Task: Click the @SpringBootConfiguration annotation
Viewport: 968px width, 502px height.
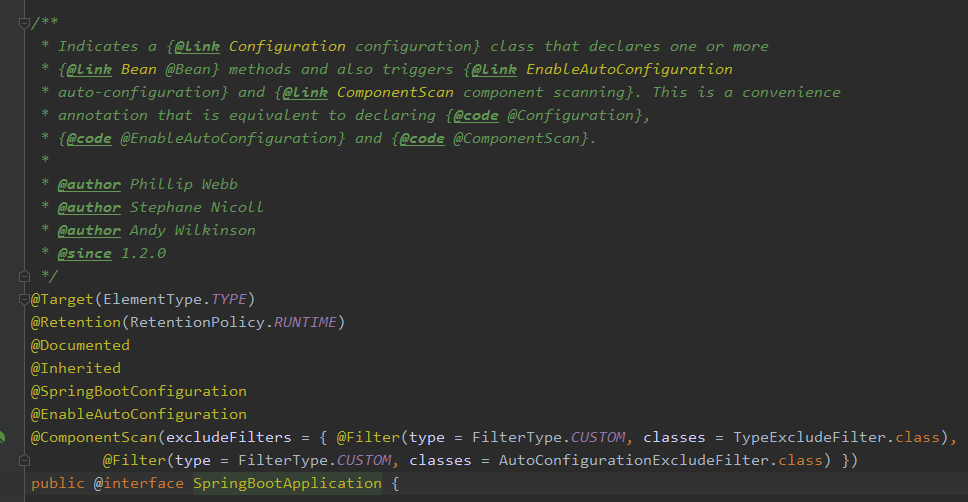Action: point(138,391)
